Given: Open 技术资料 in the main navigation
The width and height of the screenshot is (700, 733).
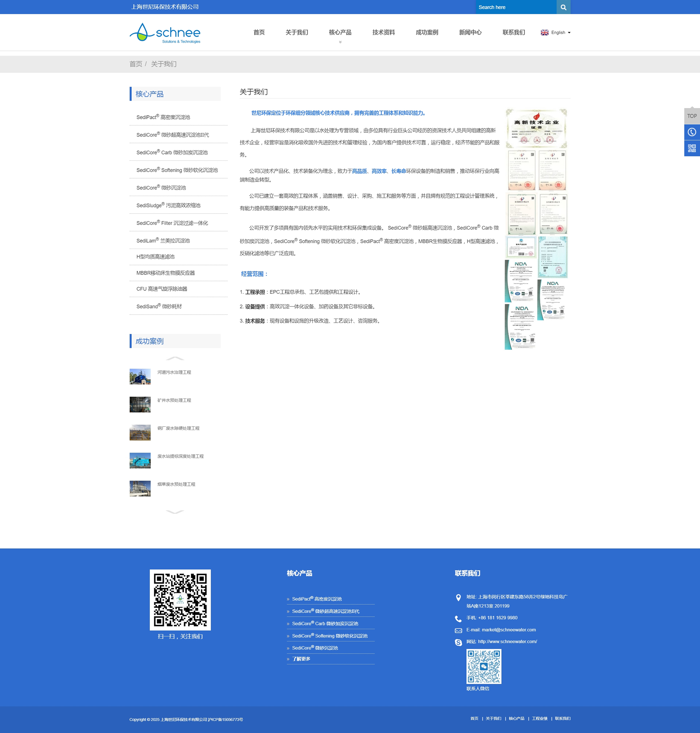Looking at the screenshot, I should 383,32.
